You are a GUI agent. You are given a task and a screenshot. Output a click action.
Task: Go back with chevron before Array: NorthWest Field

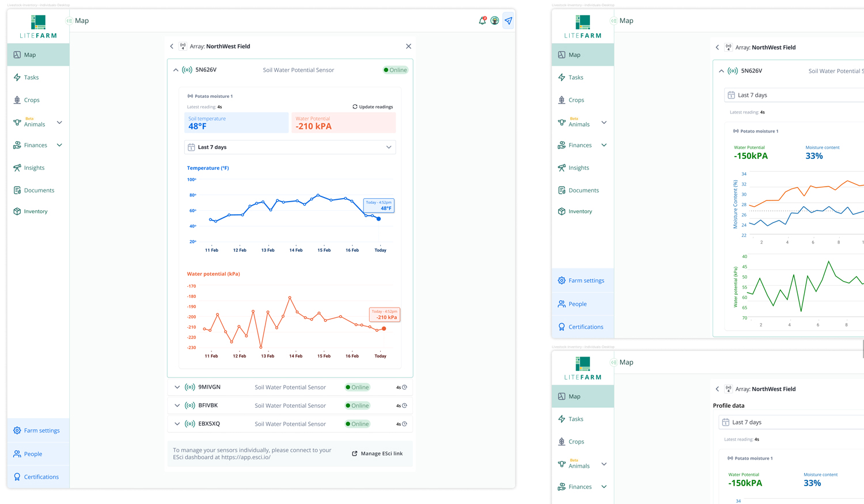172,46
